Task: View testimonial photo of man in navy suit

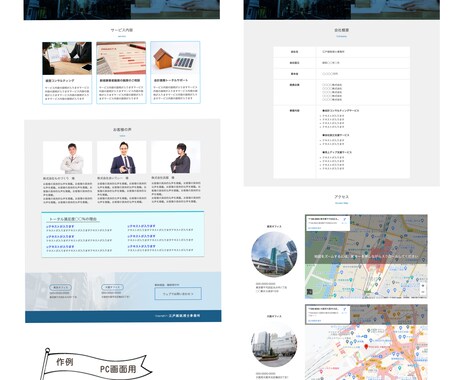Action: pos(121,157)
